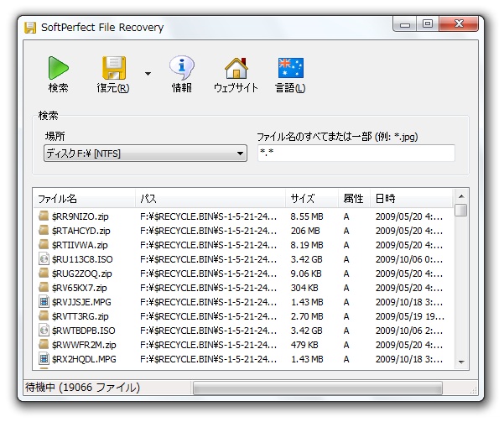
Task: Click the video icon of $RVJJSJE.MPG
Action: pyautogui.click(x=44, y=301)
